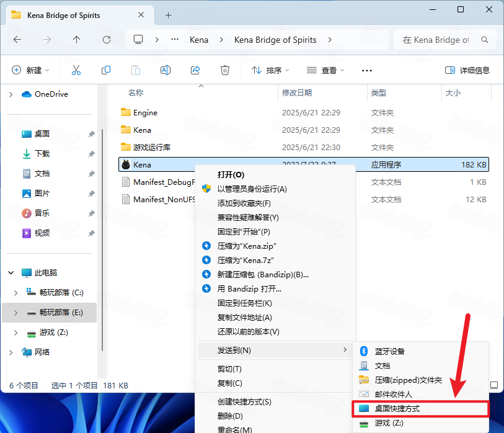This screenshot has height=433, width=504.
Task: Click the Kena breadcrumb in address bar
Action: pyautogui.click(x=199, y=40)
